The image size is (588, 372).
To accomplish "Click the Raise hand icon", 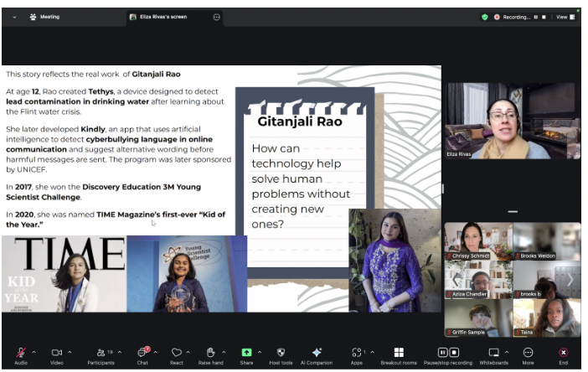I will click(x=211, y=353).
